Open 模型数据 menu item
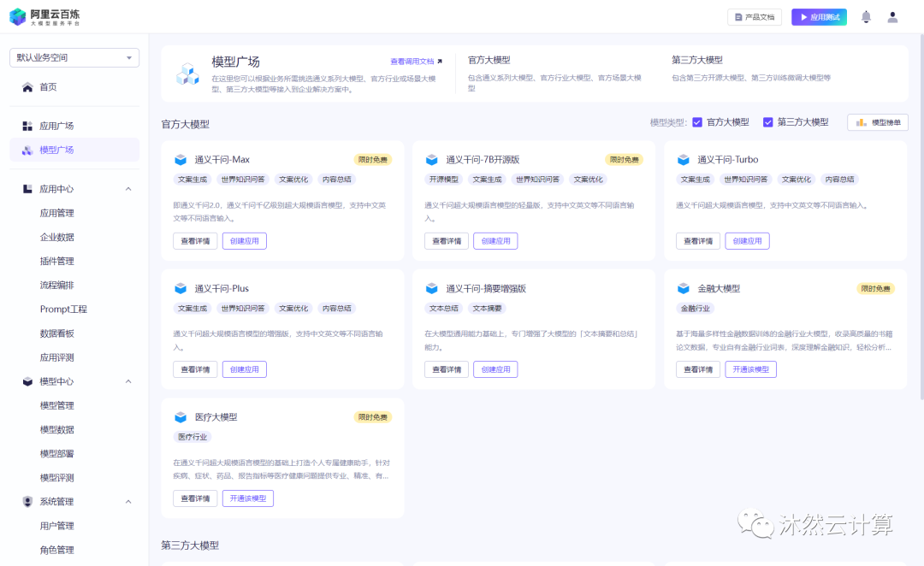This screenshot has height=566, width=924. pyautogui.click(x=56, y=430)
